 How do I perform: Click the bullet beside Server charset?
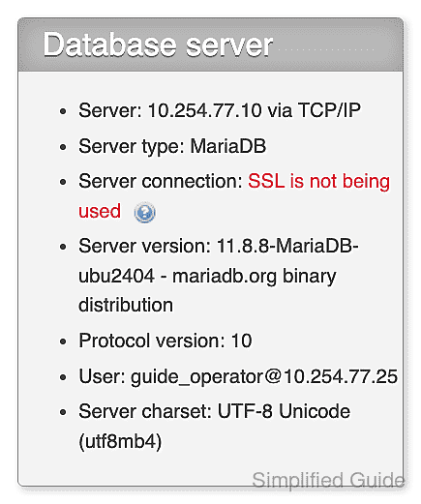click(x=63, y=412)
